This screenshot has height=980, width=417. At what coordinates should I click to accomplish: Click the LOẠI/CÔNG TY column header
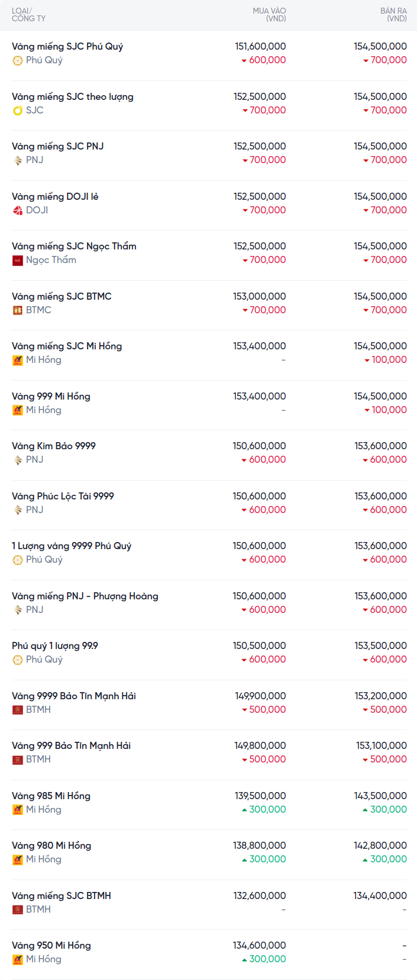tap(28, 15)
